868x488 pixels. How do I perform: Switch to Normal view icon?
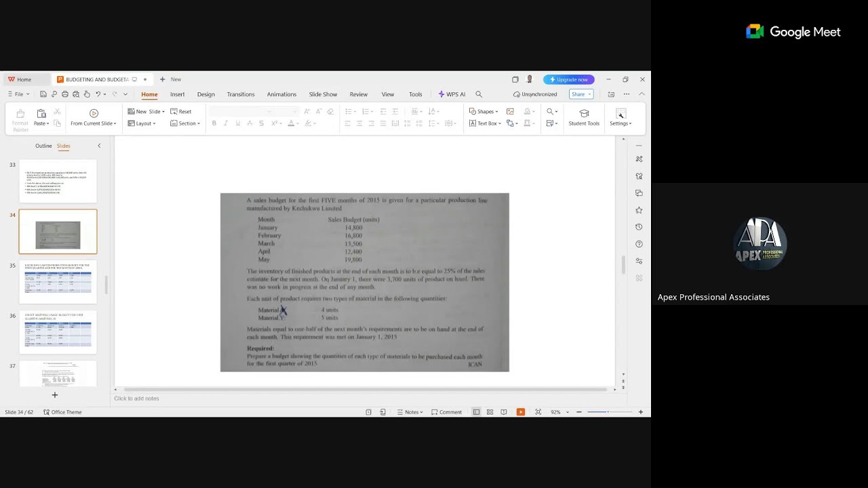[476, 412]
